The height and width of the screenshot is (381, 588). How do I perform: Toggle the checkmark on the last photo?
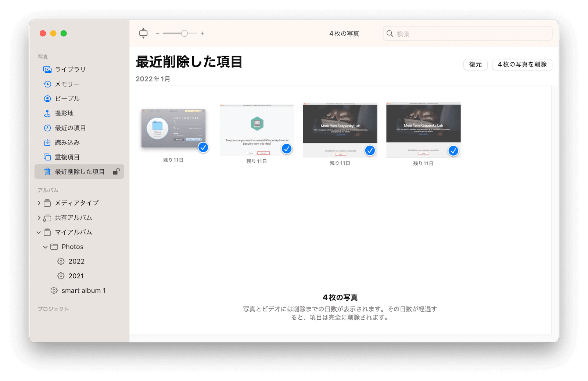point(453,151)
